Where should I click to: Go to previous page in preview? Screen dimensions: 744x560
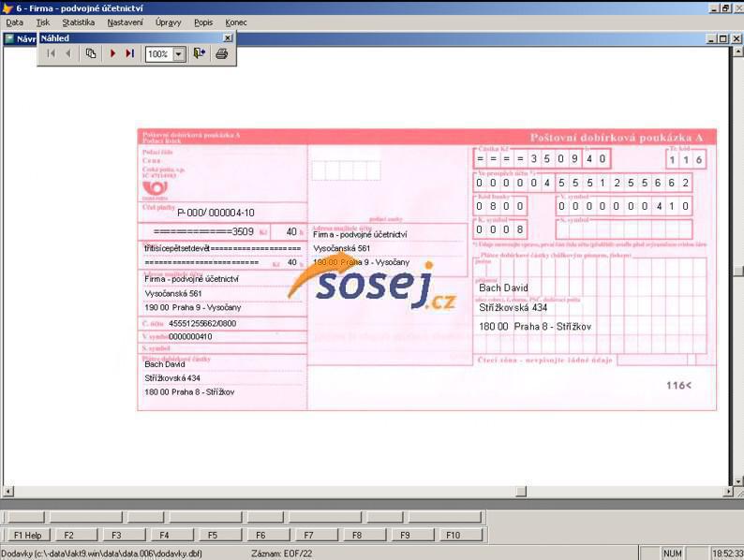68,53
